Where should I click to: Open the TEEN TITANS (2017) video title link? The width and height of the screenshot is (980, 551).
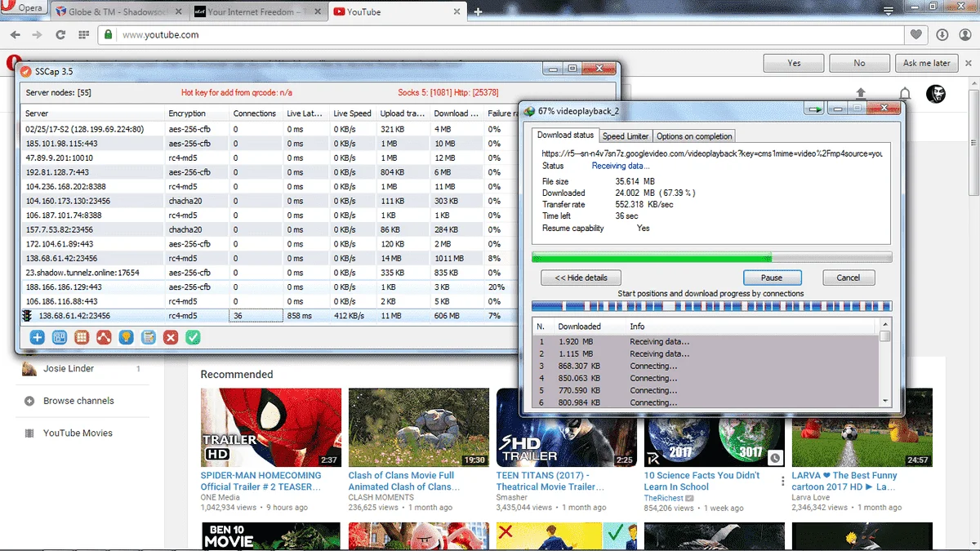click(x=550, y=481)
